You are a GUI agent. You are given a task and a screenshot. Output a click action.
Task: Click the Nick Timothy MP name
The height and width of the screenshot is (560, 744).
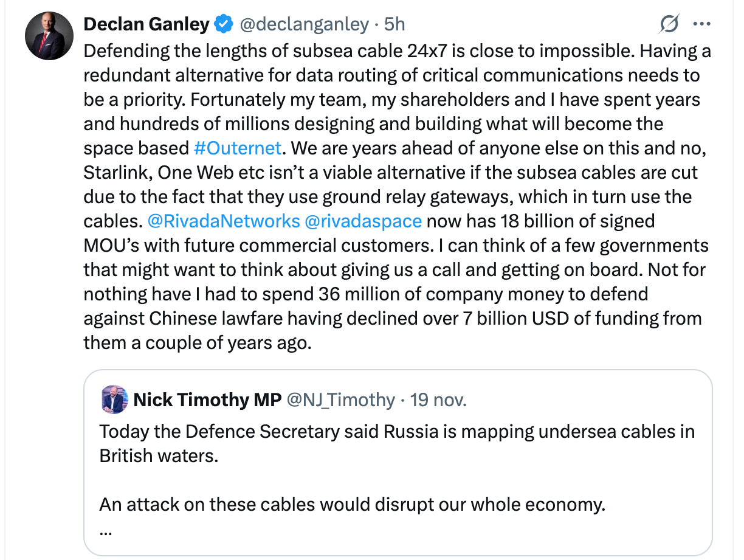[207, 399]
